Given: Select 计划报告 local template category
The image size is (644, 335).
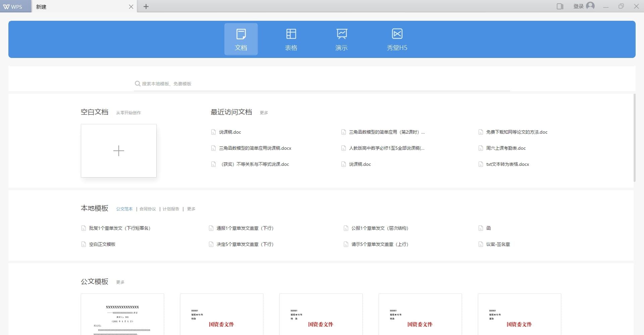Looking at the screenshot, I should 171,209.
